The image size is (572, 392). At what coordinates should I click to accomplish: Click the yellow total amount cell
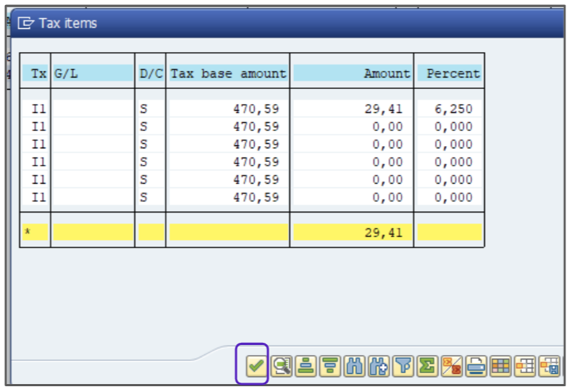(x=352, y=232)
